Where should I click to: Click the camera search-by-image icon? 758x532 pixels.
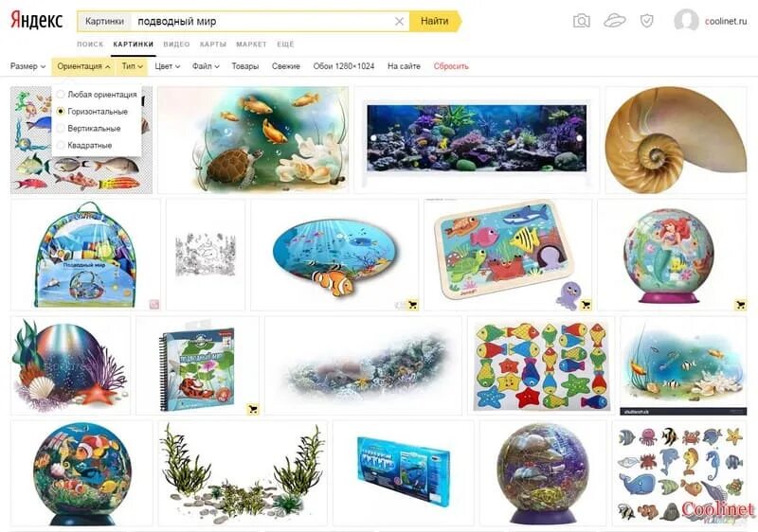click(x=582, y=21)
